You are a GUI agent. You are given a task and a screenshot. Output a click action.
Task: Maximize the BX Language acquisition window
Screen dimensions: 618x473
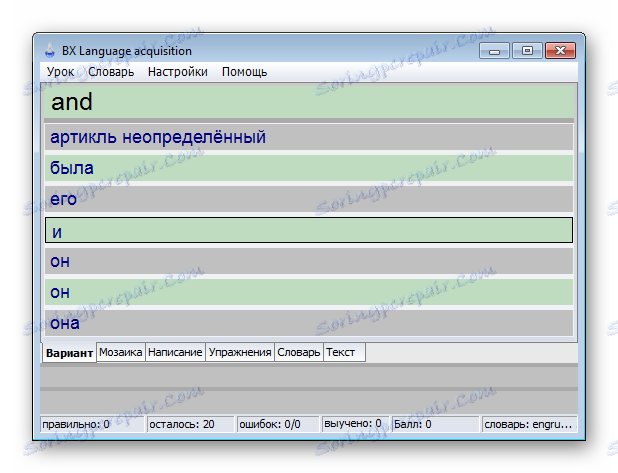tap(527, 51)
